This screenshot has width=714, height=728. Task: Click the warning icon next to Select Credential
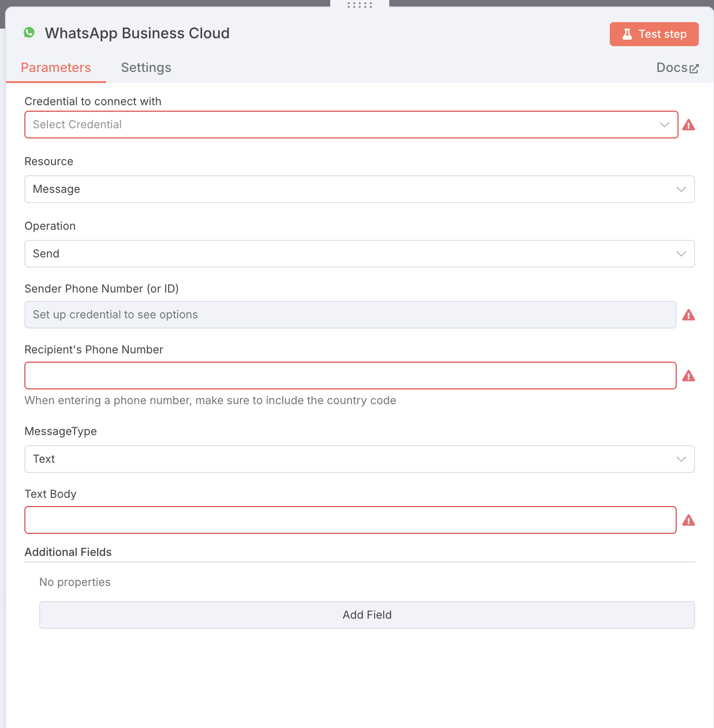pos(689,125)
